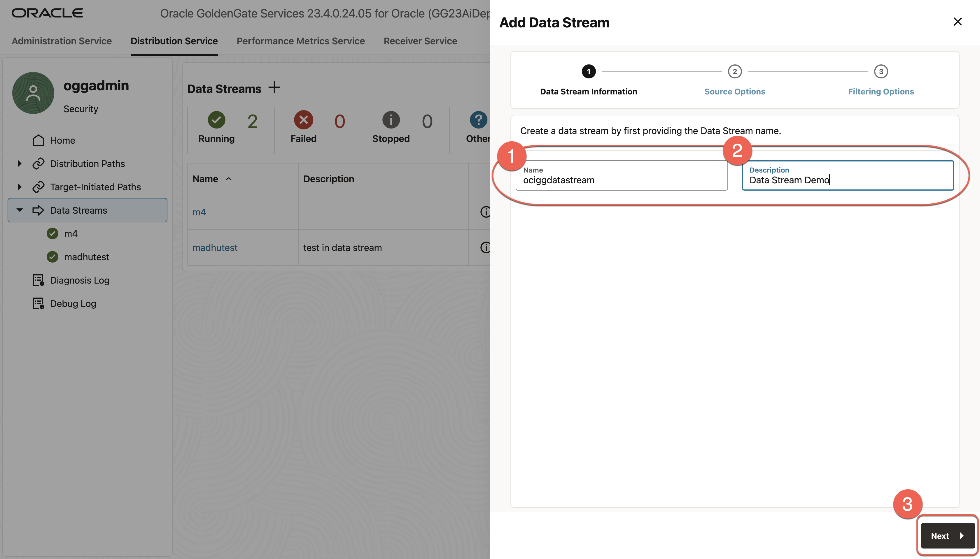
Task: Collapse the Data Streams section
Action: pyautogui.click(x=20, y=210)
